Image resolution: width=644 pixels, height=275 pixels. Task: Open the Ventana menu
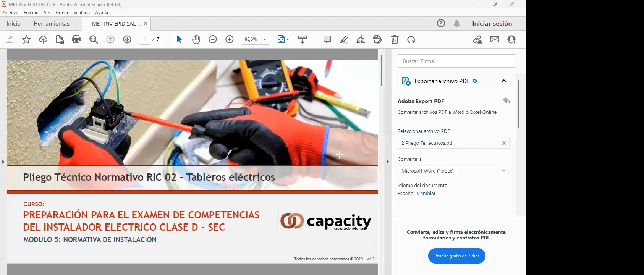coord(81,13)
